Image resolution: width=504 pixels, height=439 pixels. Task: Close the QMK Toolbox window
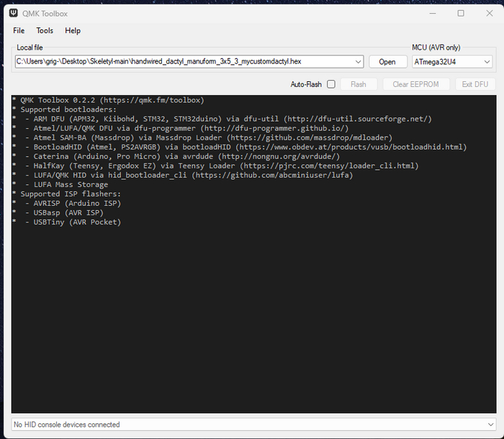click(x=489, y=13)
